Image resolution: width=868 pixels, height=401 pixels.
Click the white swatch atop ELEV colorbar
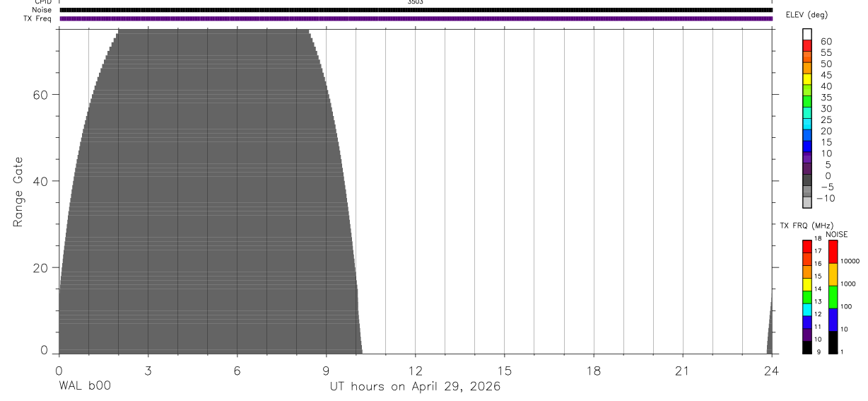[807, 34]
